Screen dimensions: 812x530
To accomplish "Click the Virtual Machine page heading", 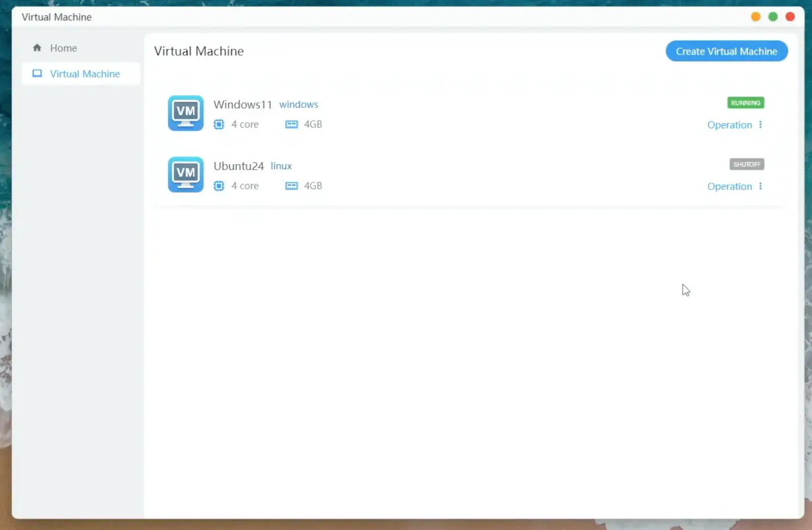I will pyautogui.click(x=198, y=51).
